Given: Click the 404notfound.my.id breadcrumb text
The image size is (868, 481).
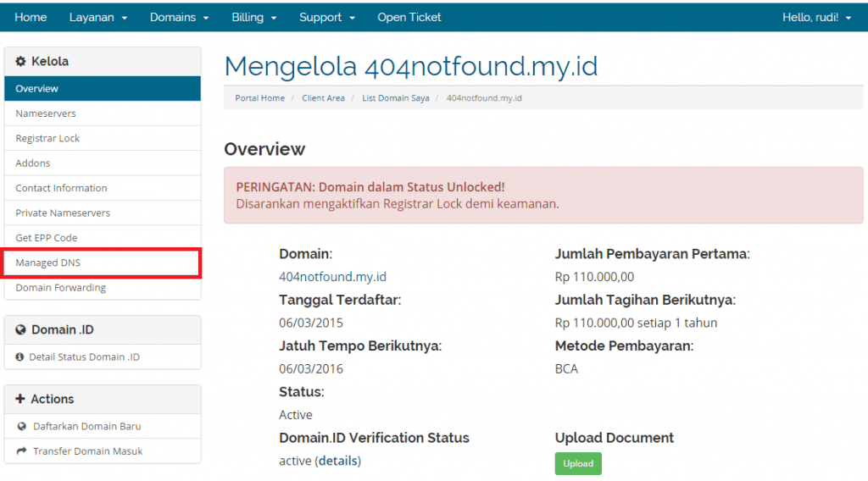Looking at the screenshot, I should 484,98.
